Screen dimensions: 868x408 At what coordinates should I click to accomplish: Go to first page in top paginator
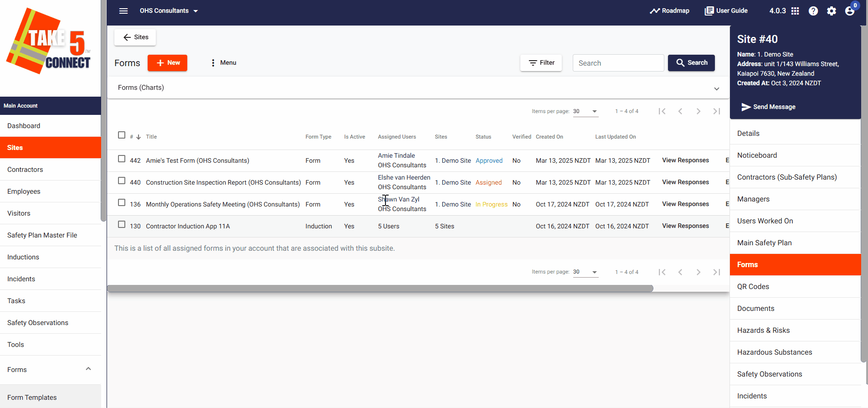point(662,111)
